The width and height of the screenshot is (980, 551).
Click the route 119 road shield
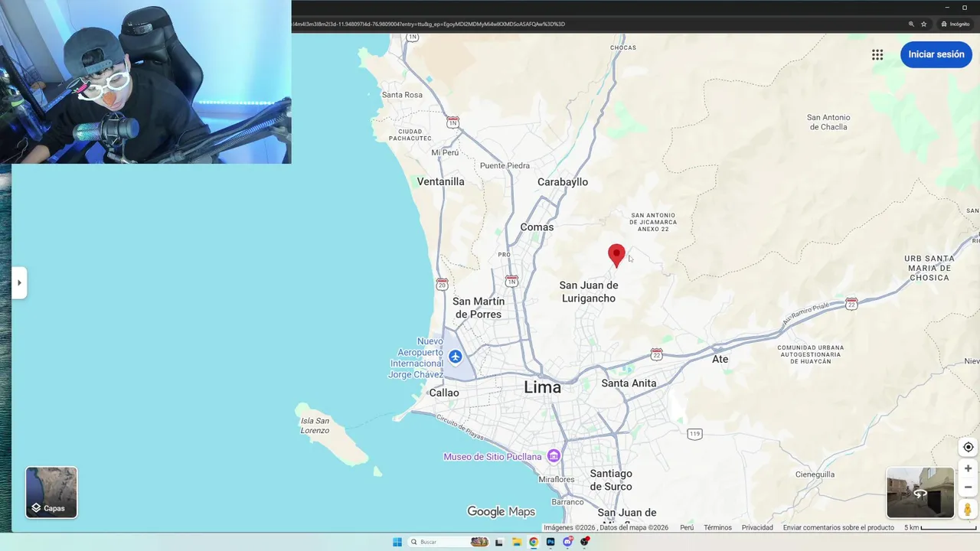(x=694, y=434)
